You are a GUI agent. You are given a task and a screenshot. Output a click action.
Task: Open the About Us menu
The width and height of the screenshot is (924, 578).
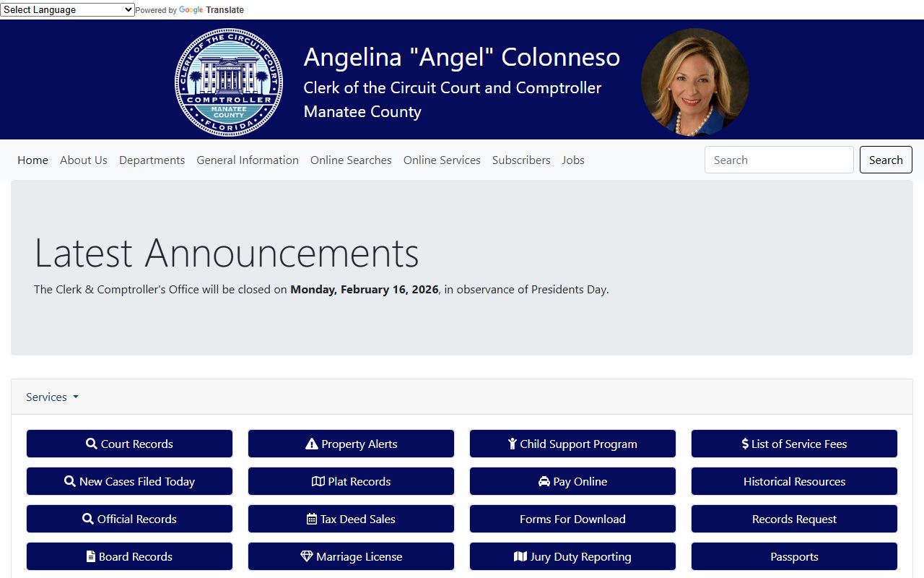pos(84,160)
